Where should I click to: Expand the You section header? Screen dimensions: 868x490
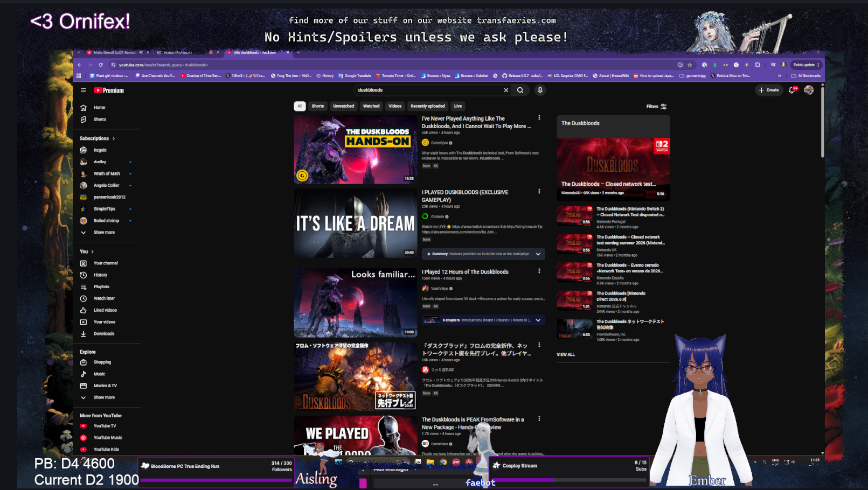87,252
